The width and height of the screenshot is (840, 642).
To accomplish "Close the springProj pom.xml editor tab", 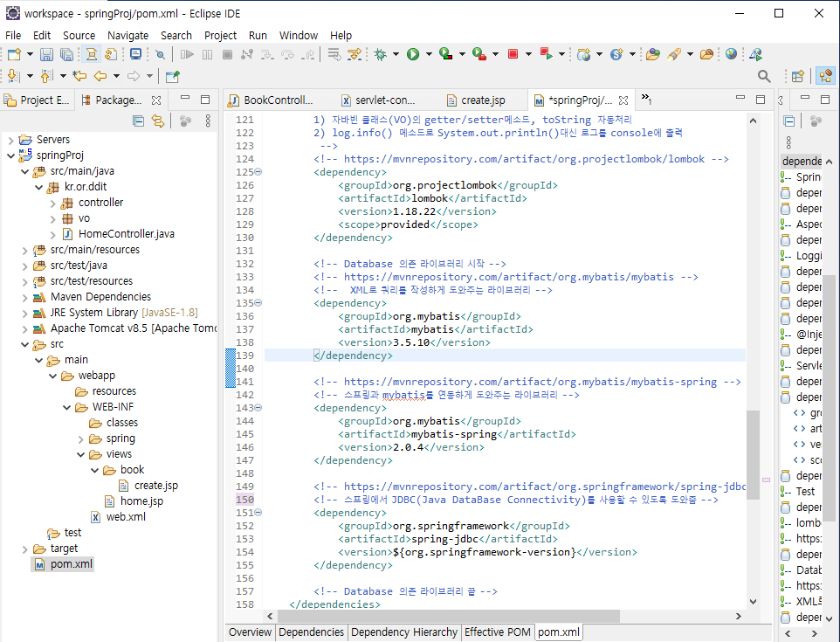I will [623, 100].
